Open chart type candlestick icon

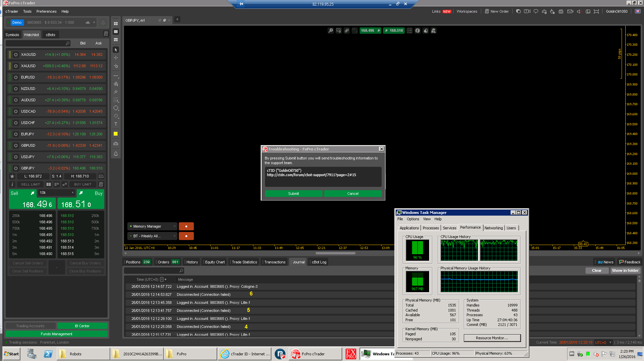tap(347, 30)
